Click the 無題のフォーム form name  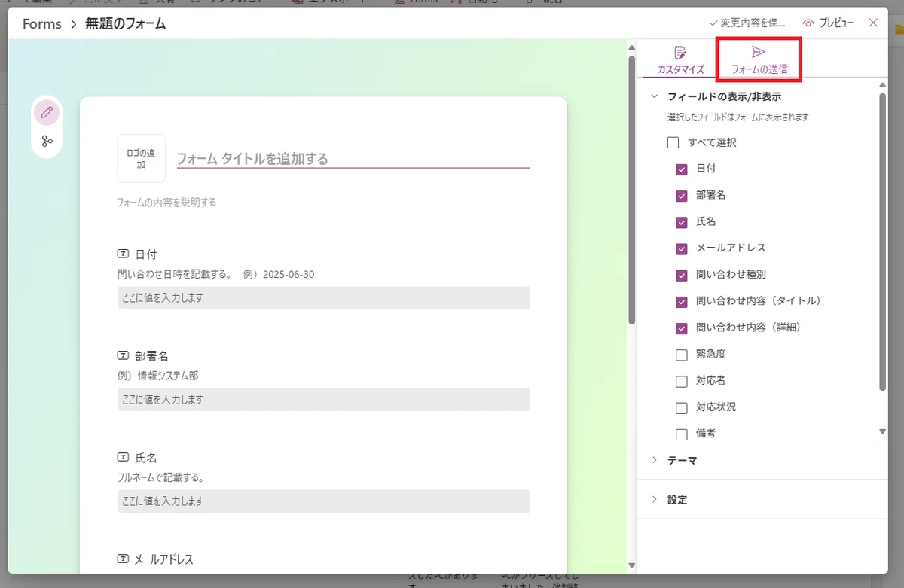click(125, 24)
